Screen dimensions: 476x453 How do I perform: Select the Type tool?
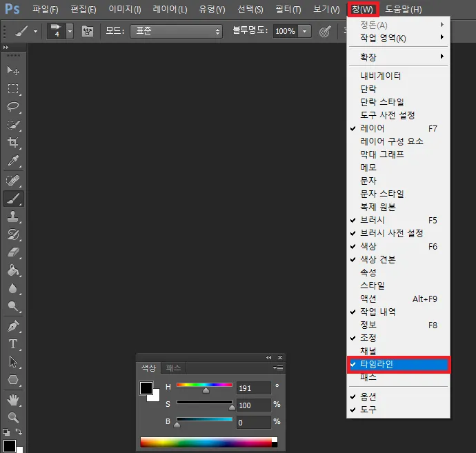(x=13, y=344)
